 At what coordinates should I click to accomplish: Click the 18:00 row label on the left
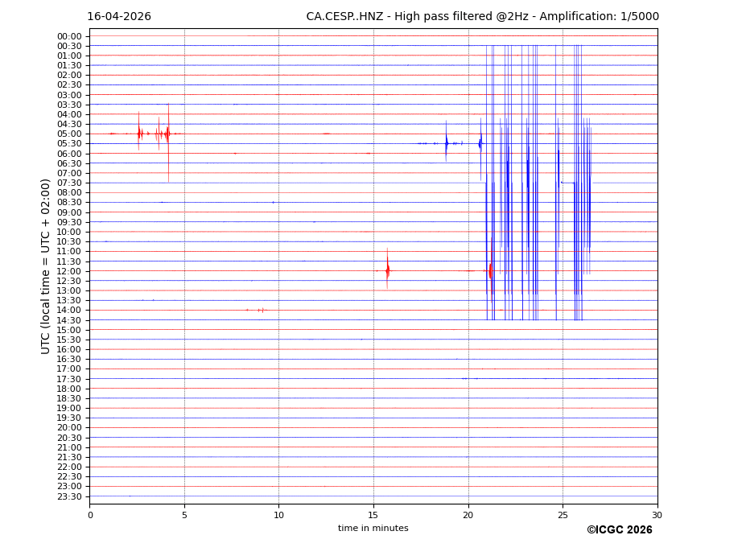pyautogui.click(x=69, y=389)
